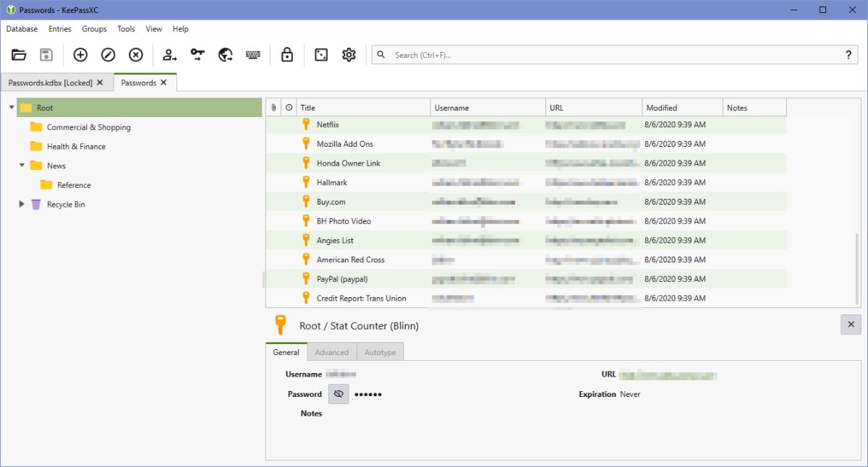The width and height of the screenshot is (868, 467).
Task: Click the attachment paperclip column header
Action: (273, 108)
